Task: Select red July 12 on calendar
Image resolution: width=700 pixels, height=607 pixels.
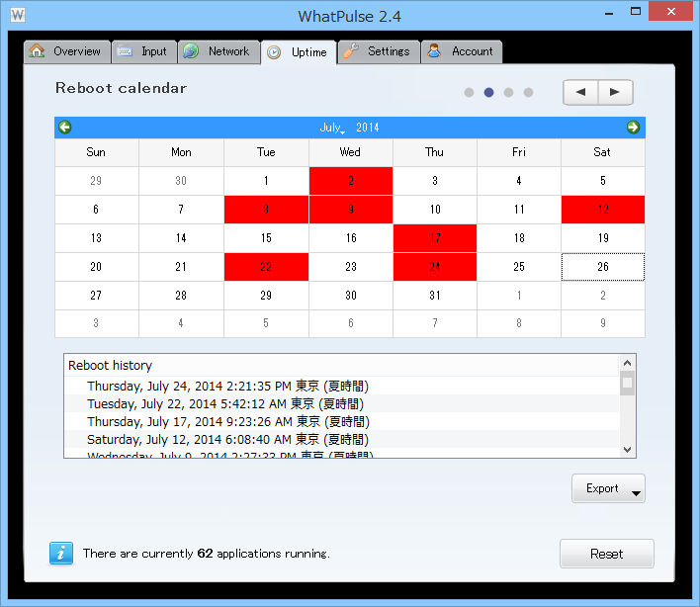Action: click(603, 210)
